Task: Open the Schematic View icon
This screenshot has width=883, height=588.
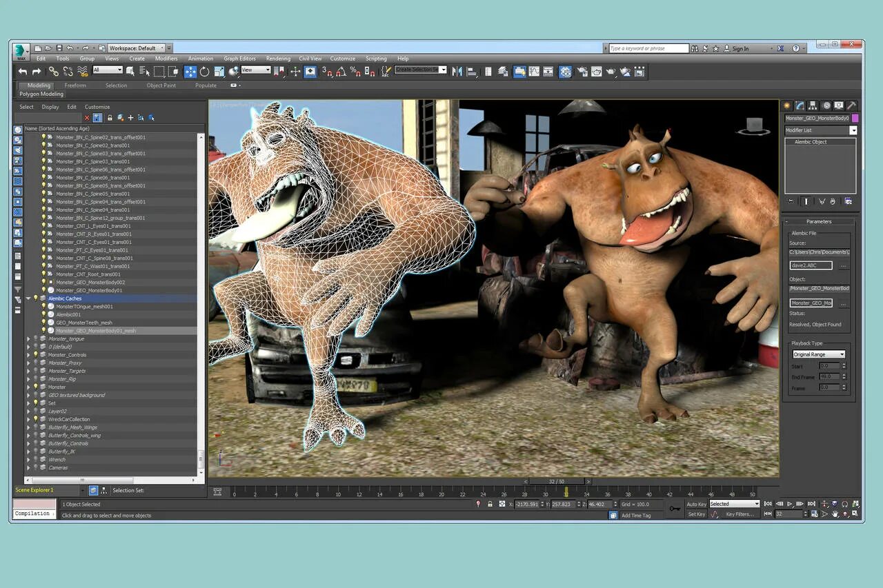Action: tap(548, 71)
